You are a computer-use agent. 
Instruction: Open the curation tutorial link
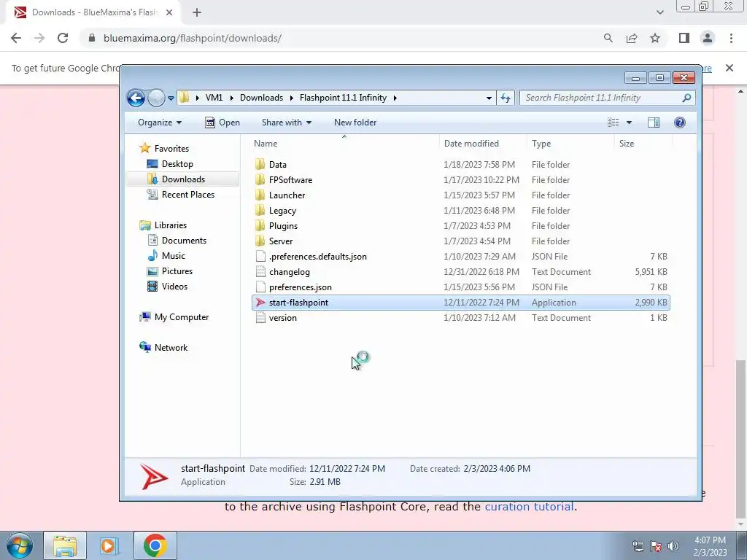coord(529,506)
